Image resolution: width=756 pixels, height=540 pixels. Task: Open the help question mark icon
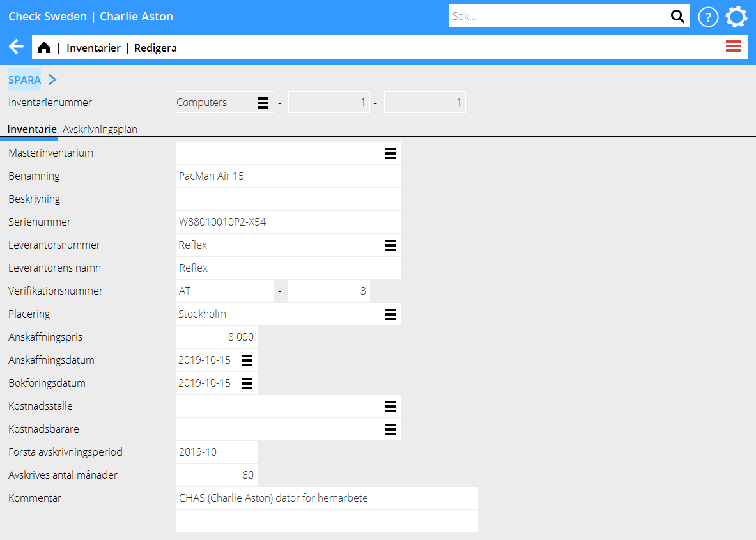tap(708, 17)
